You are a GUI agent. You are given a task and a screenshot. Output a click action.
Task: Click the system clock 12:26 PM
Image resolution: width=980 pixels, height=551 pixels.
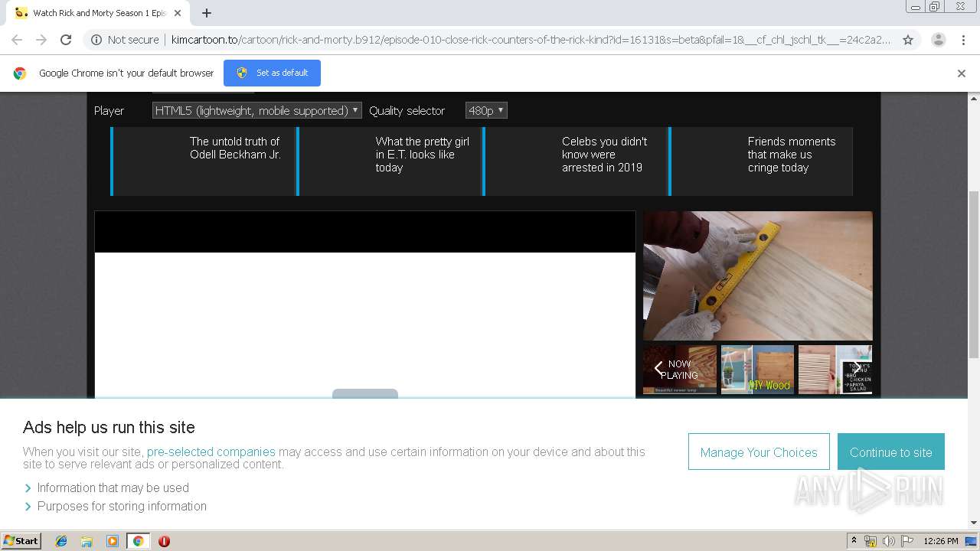point(941,541)
